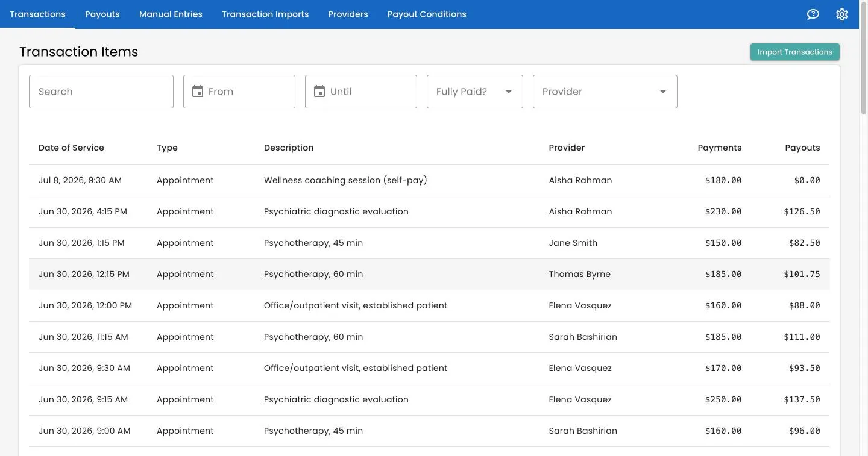Click the Type column header
868x456 pixels.
pyautogui.click(x=167, y=148)
